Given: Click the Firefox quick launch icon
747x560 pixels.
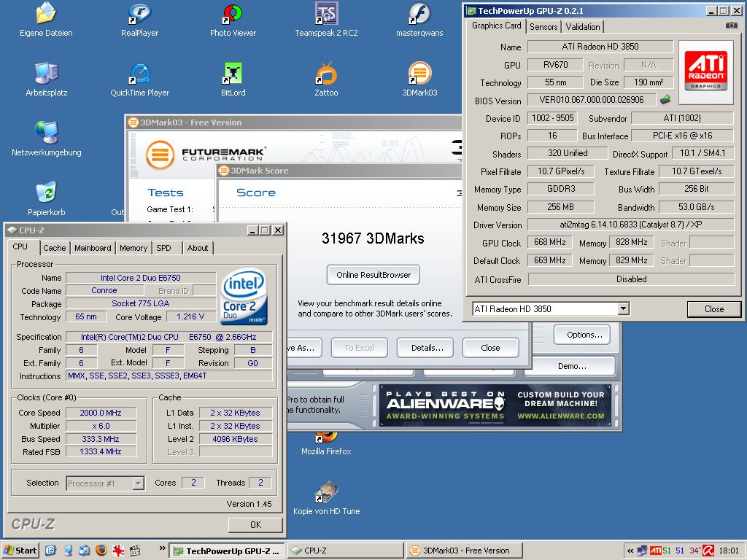Looking at the screenshot, I should [x=101, y=551].
